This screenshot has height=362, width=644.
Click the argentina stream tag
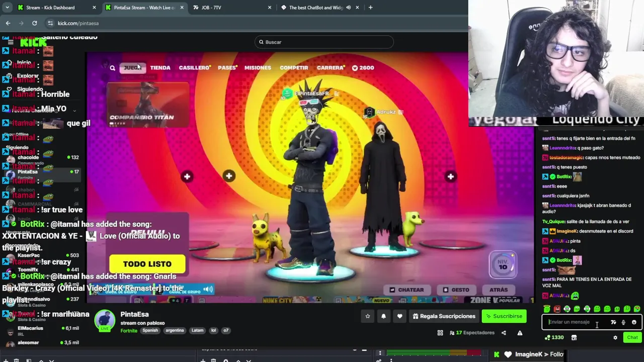tap(175, 330)
